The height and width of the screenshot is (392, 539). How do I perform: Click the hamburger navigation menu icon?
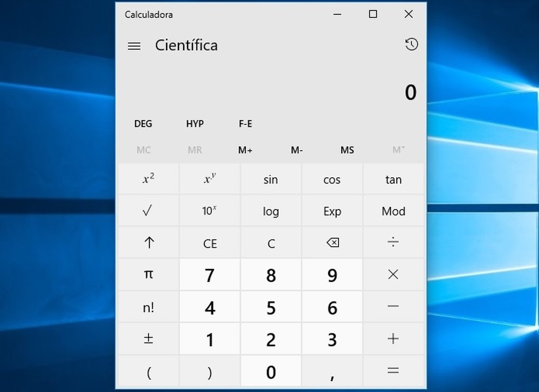[134, 46]
